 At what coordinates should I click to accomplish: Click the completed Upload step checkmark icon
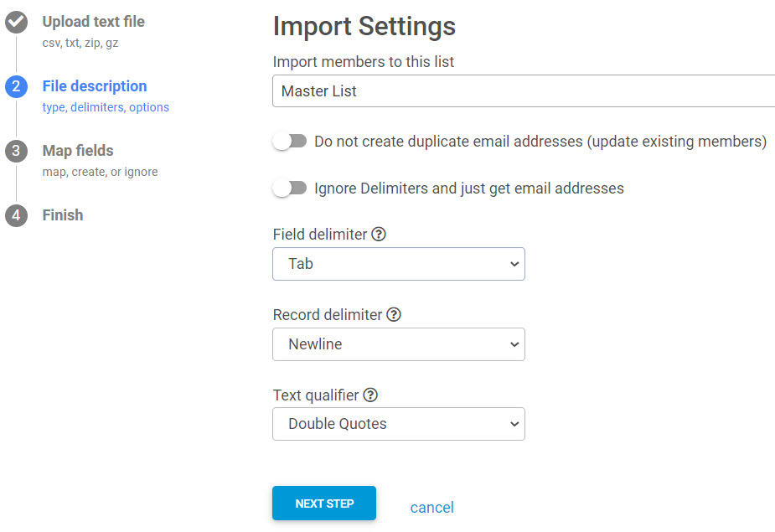(16, 23)
